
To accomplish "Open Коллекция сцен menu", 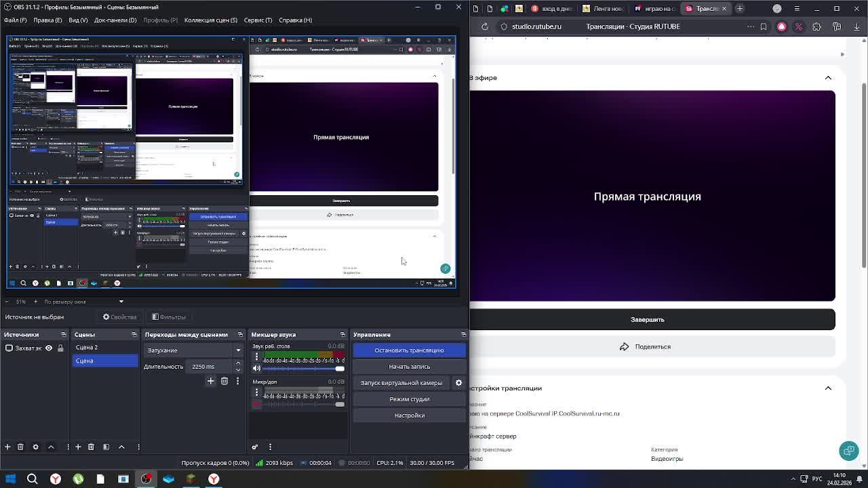I will tap(210, 20).
